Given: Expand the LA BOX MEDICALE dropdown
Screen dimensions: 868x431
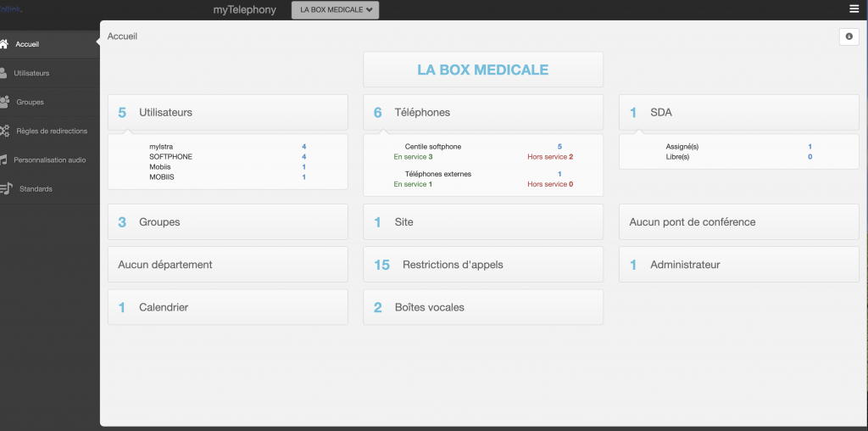Looking at the screenshot, I should click(335, 10).
